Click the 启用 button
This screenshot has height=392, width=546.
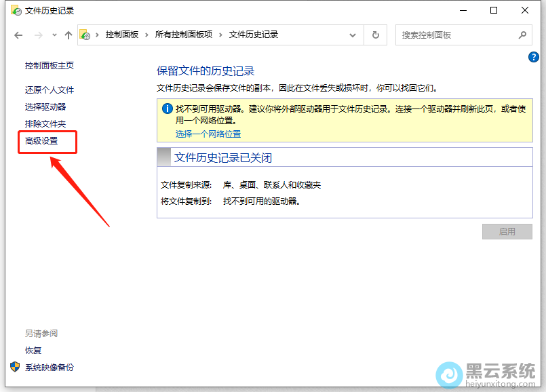click(x=507, y=231)
